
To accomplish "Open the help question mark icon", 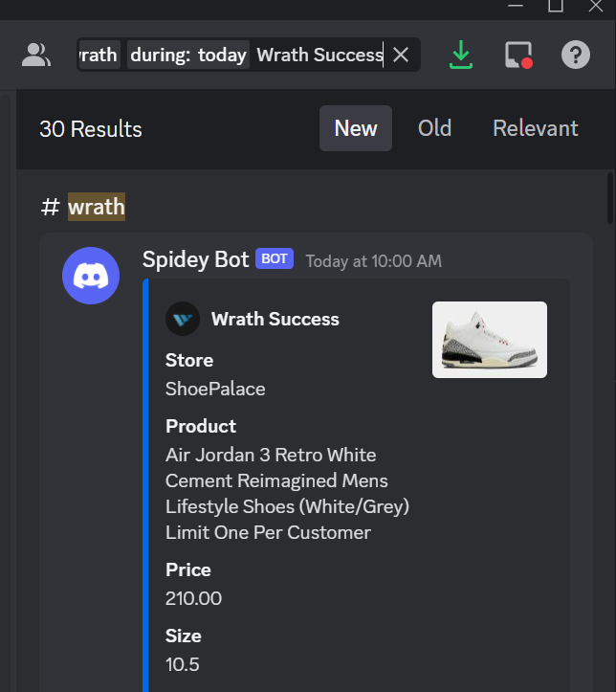I will click(x=576, y=55).
